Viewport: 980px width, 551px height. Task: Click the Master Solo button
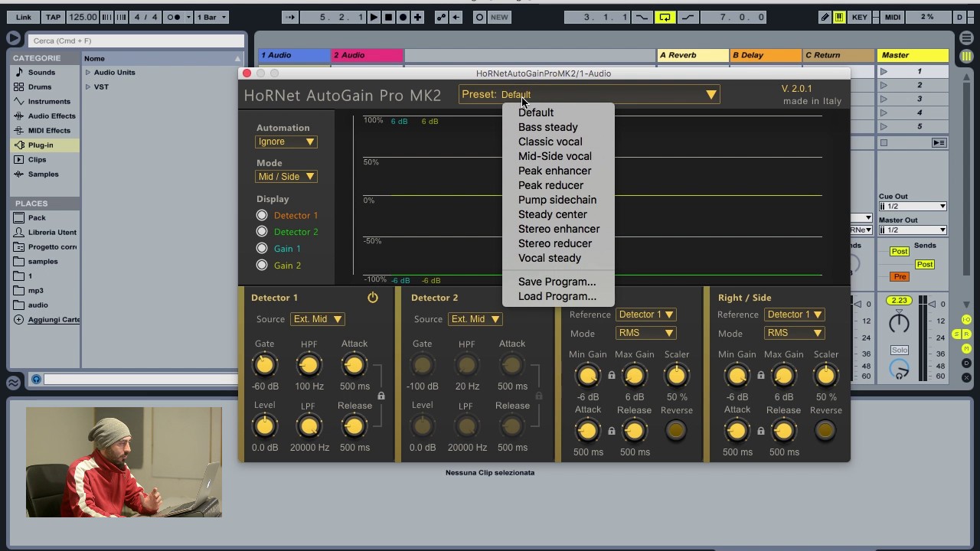(x=900, y=350)
